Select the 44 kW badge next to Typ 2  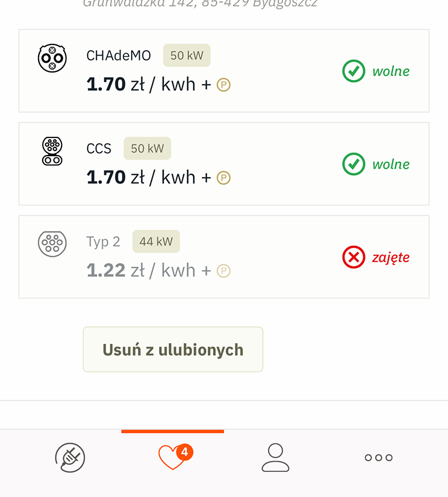[x=156, y=241]
